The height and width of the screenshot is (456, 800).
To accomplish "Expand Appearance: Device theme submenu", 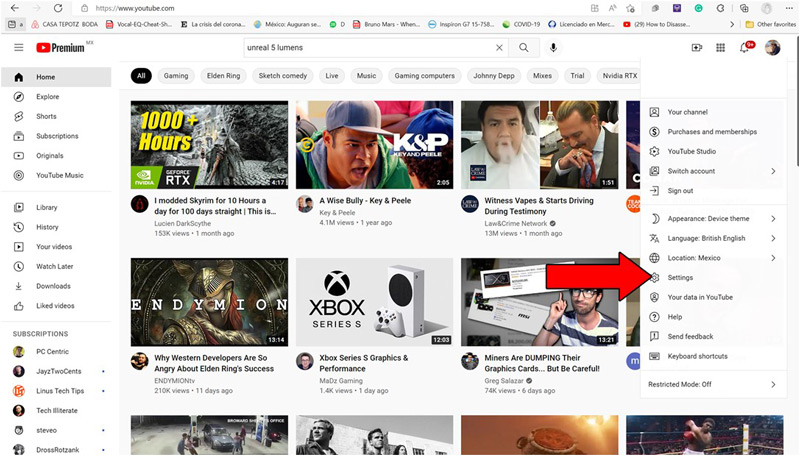I will pyautogui.click(x=713, y=219).
